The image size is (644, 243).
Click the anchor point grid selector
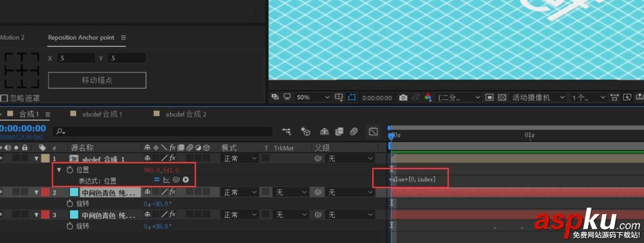(22, 70)
